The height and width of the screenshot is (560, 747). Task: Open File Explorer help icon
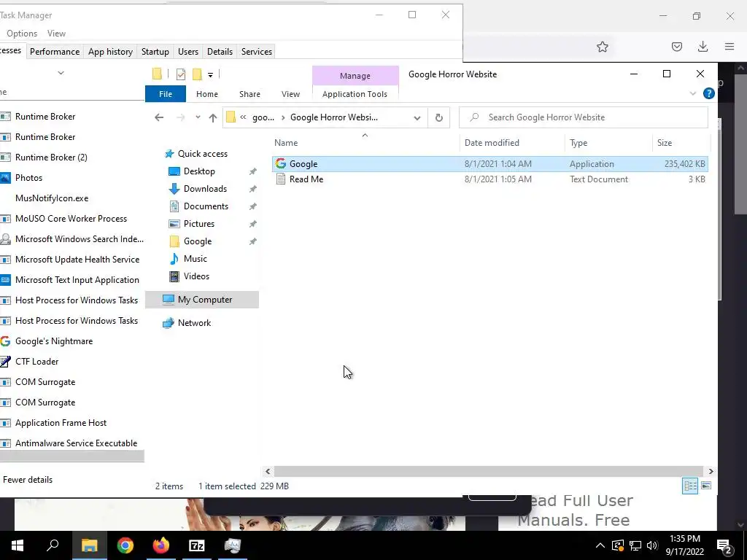(x=709, y=94)
